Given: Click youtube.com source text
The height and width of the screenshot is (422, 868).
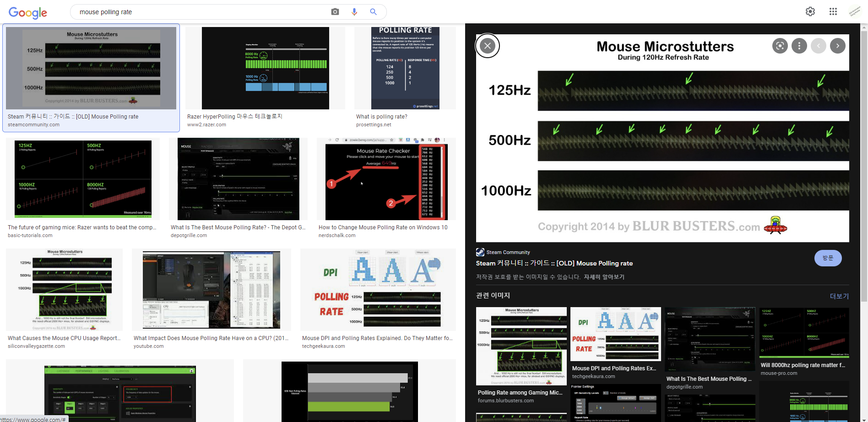Looking at the screenshot, I should coord(149,346).
